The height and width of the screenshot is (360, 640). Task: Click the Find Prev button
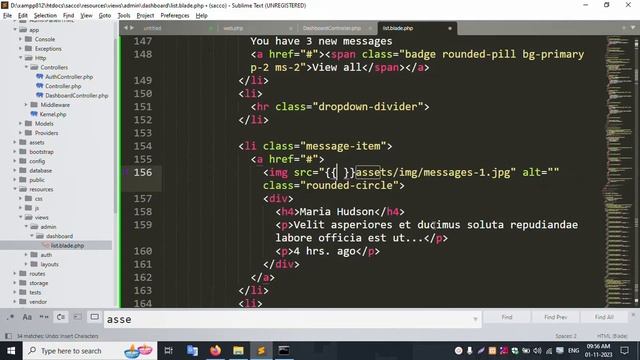point(556,317)
